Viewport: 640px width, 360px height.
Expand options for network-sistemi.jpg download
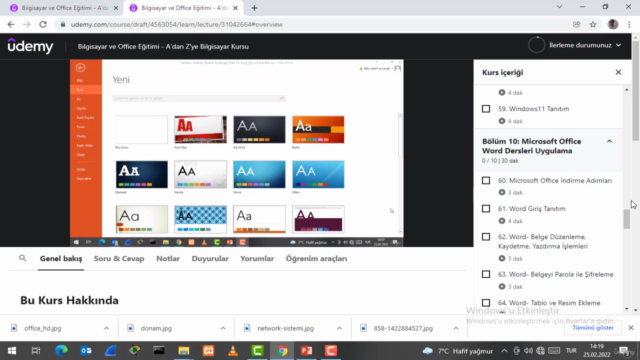click(339, 328)
